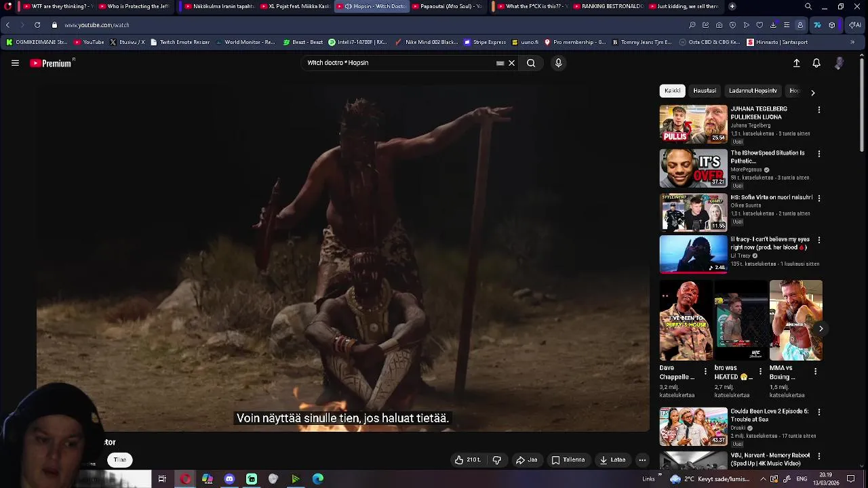Show more filter chips with right arrow

point(812,92)
